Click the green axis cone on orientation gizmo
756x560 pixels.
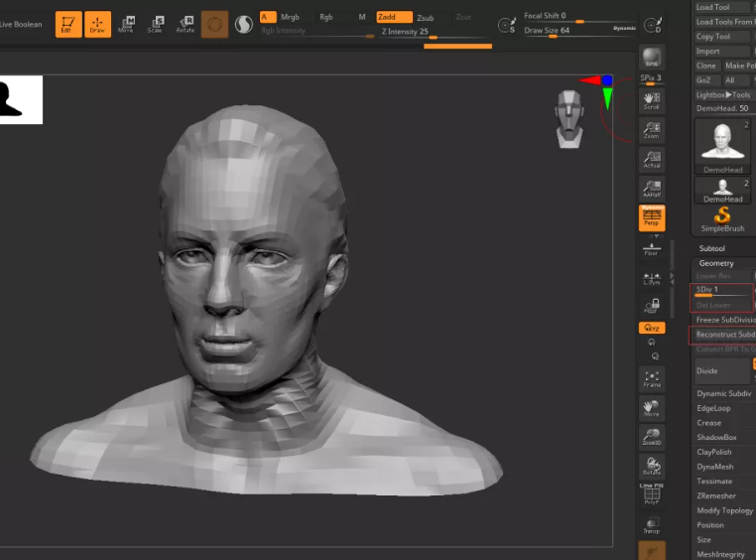pos(607,98)
